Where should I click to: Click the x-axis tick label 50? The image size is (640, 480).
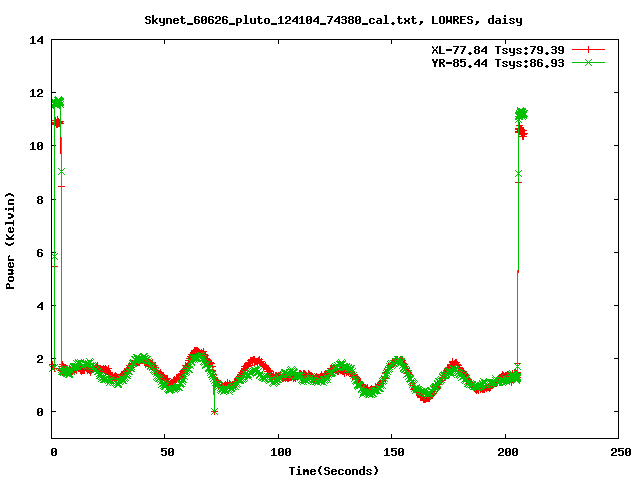[167, 452]
